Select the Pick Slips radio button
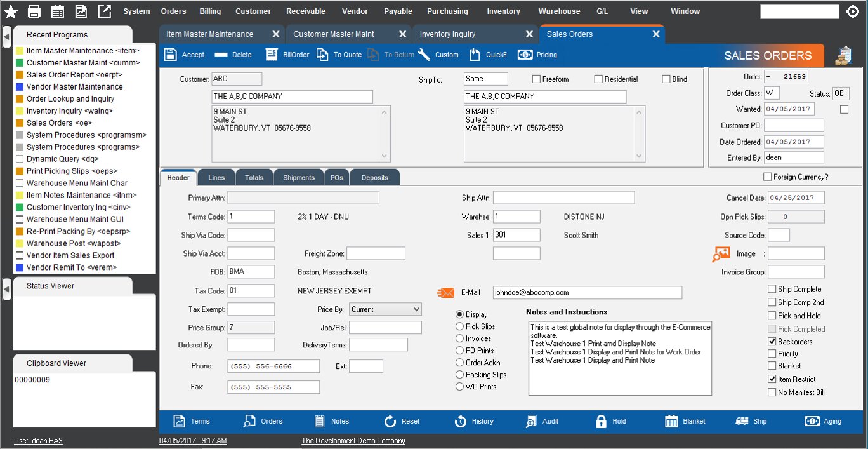868x449 pixels. [459, 326]
